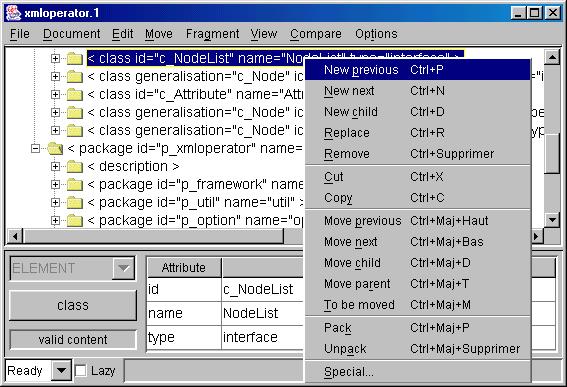Open the ELEMENT node type dropdown

coord(124,268)
